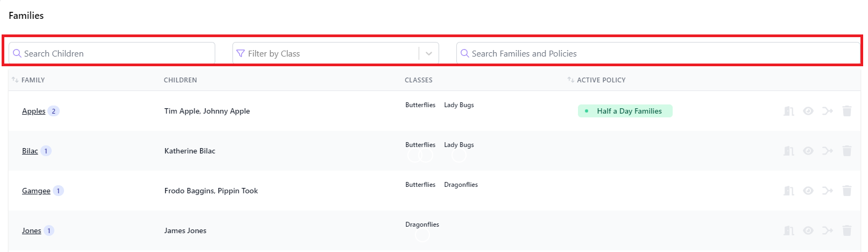The height and width of the screenshot is (252, 868).
Task: Click the merge arrow icon in the Apples row
Action: [x=828, y=111]
